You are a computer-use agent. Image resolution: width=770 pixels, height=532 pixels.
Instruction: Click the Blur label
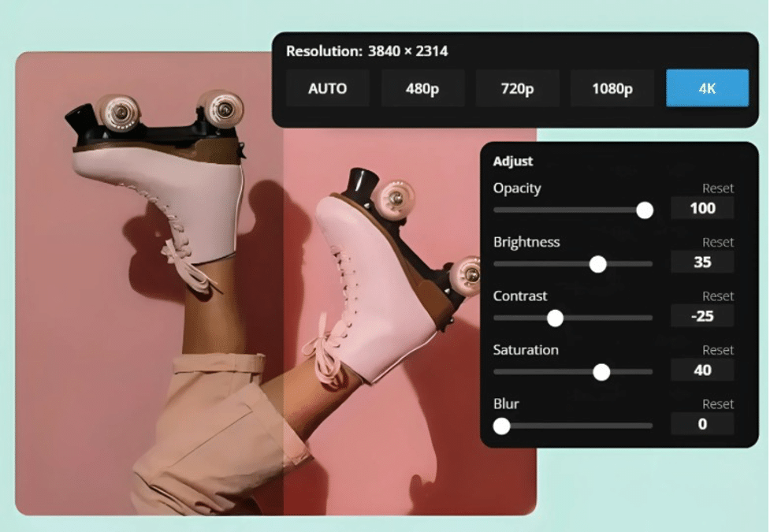pos(506,404)
